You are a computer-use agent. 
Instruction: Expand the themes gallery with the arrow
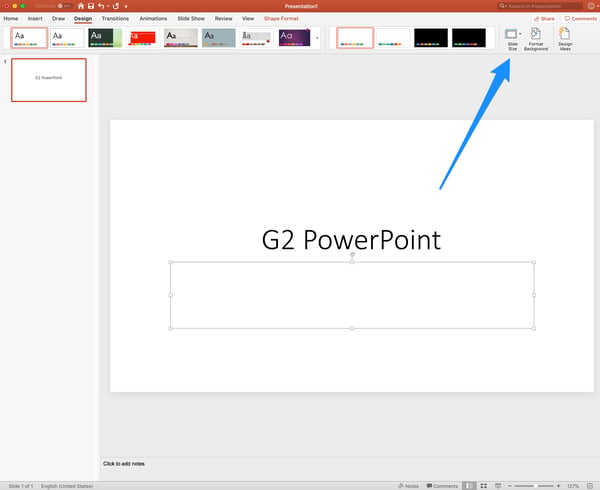tap(317, 37)
